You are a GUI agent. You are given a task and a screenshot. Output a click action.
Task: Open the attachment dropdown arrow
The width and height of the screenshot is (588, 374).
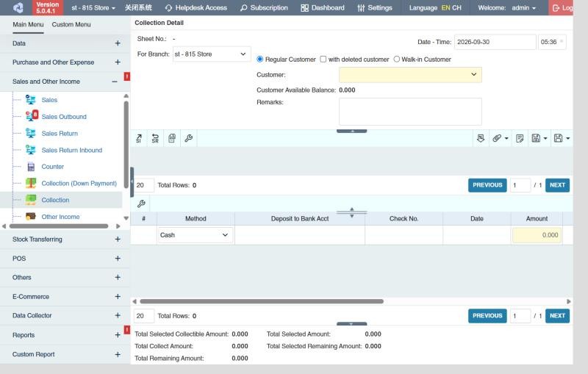(506, 138)
